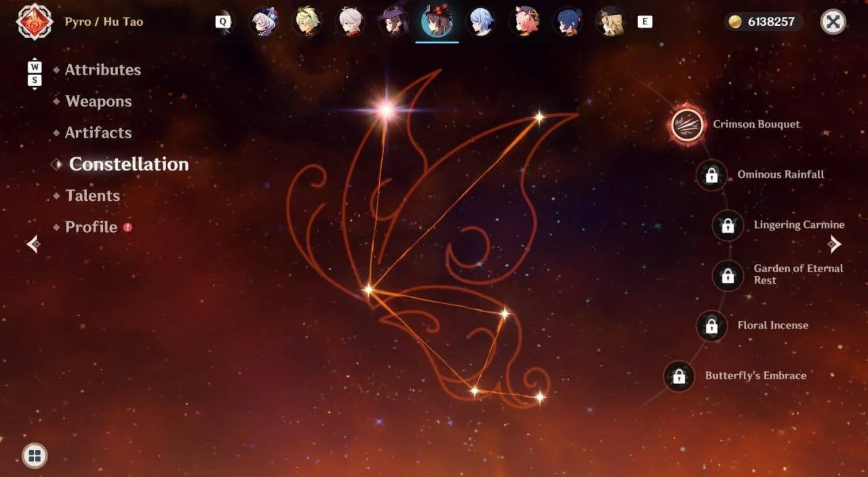Click the "Pyro / Hu Tao" title
868x477 pixels.
104,22
